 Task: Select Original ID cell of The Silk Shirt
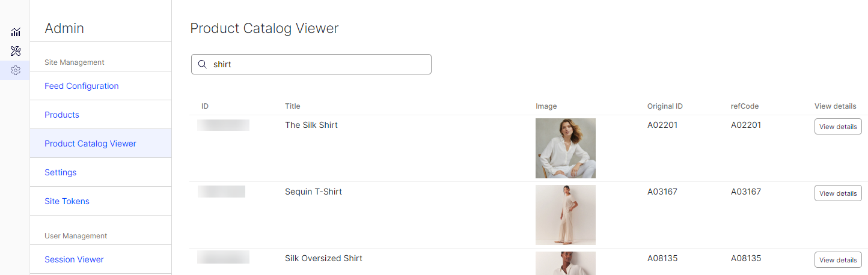662,125
